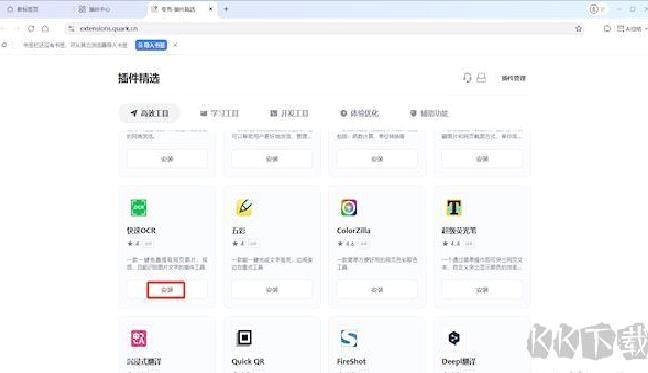This screenshot has width=648, height=373.
Task: Click the T highlighter plugin name
Action: 458,230
